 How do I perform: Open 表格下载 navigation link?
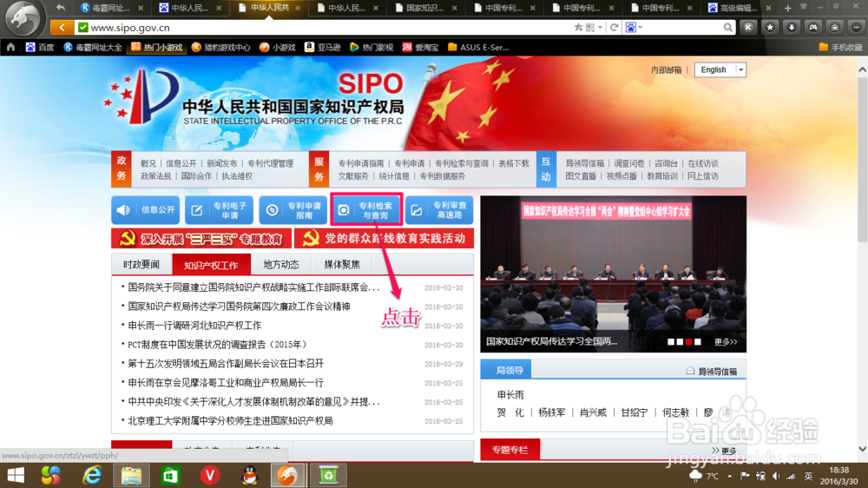[x=514, y=163]
